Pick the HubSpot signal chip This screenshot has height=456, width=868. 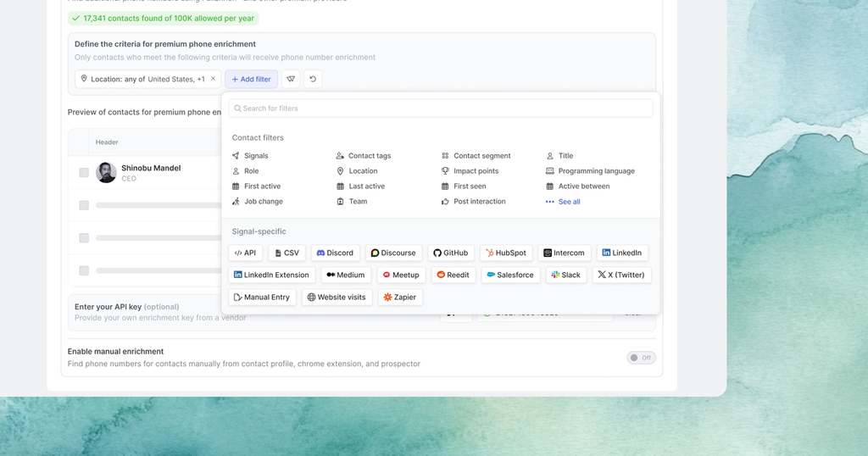506,253
